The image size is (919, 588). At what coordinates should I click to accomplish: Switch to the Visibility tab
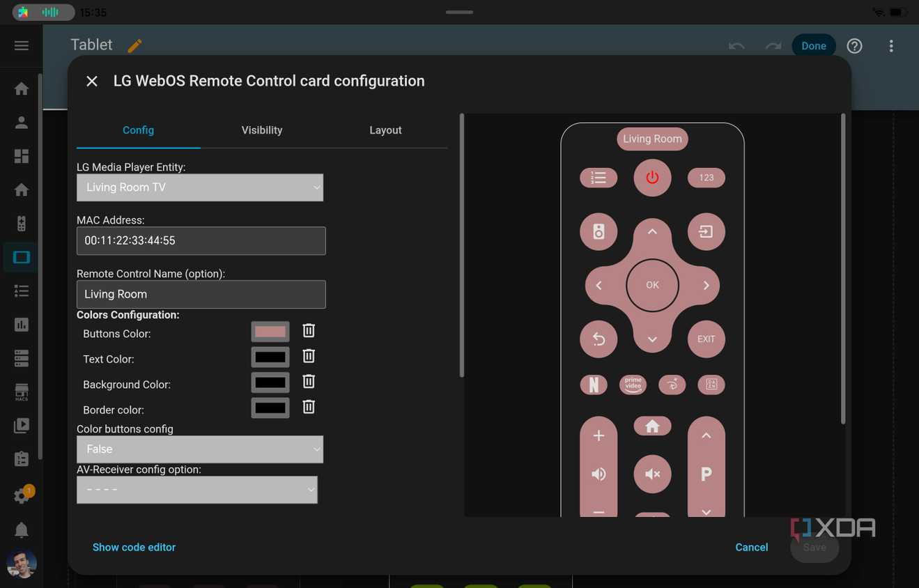coord(262,130)
